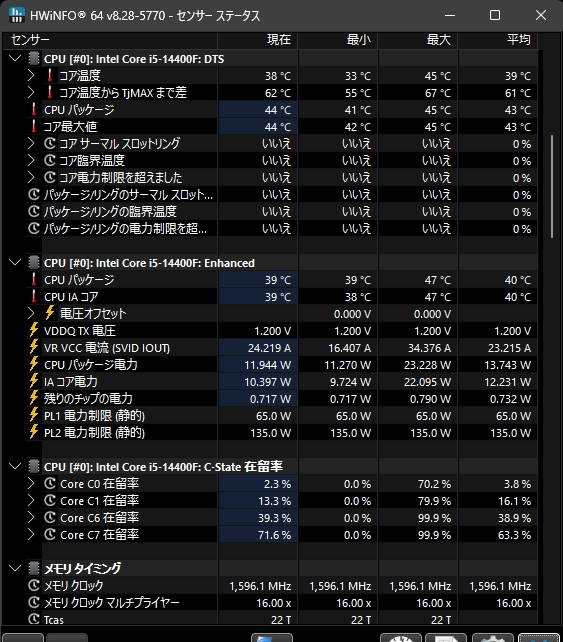Expand Core C0 在留率 entry
Image resolution: width=563 pixels, height=642 pixels.
point(31,484)
